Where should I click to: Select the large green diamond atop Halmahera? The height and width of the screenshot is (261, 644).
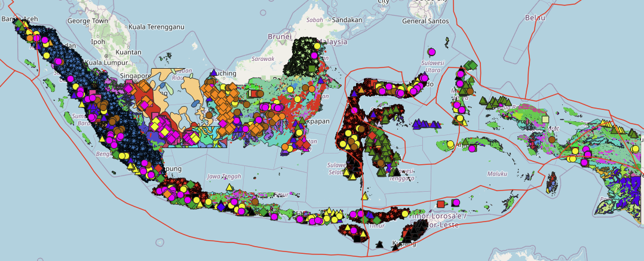[x=472, y=65]
